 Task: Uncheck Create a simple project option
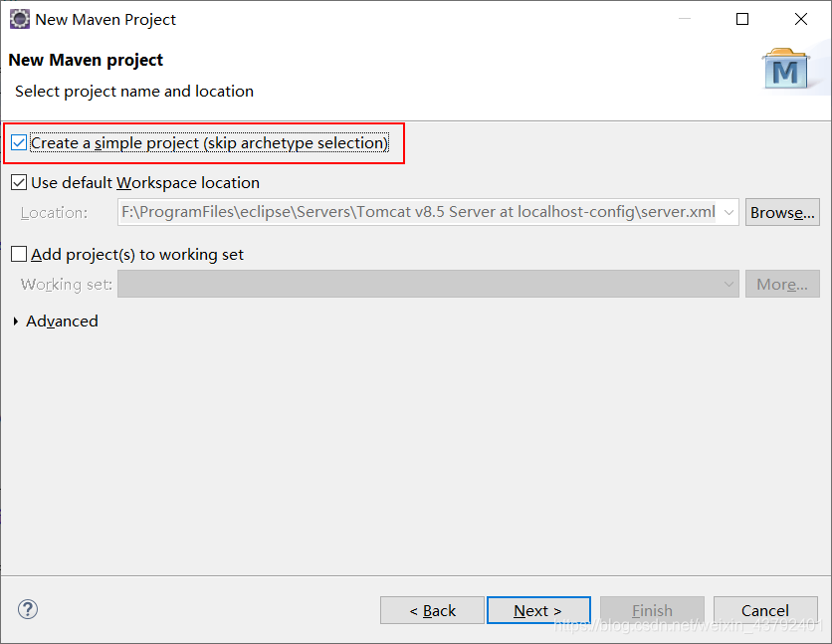(18, 142)
